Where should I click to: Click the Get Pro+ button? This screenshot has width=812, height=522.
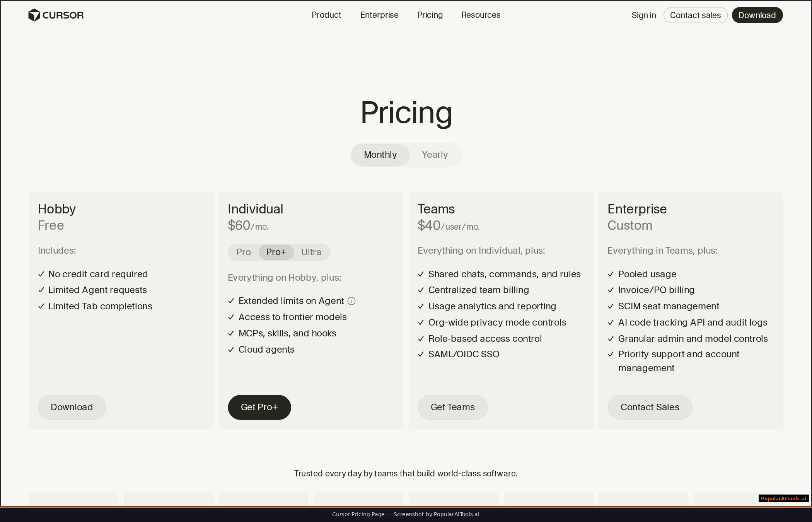pyautogui.click(x=259, y=407)
